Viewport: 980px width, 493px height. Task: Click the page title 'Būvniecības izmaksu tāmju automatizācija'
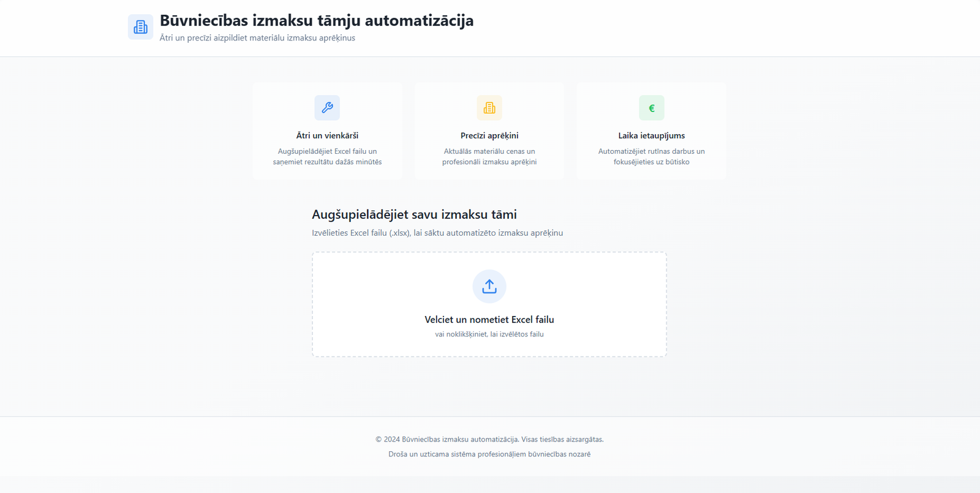317,20
